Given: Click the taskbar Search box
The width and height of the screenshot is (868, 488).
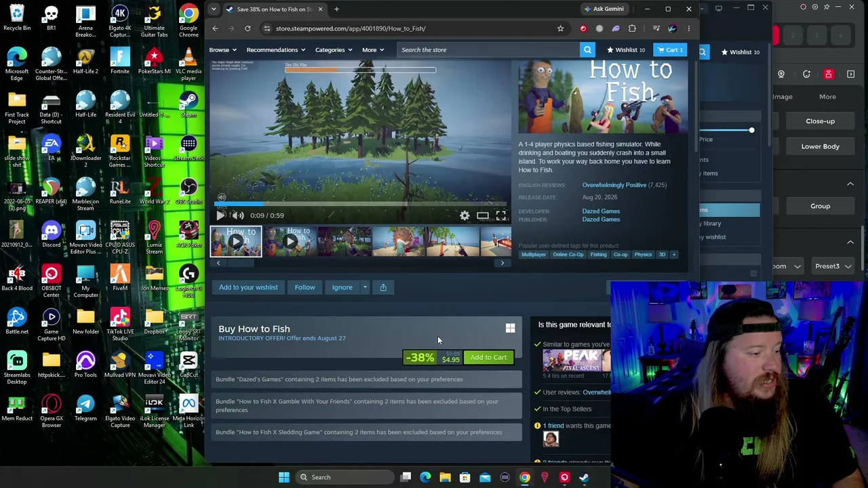Looking at the screenshot, I should tap(344, 477).
